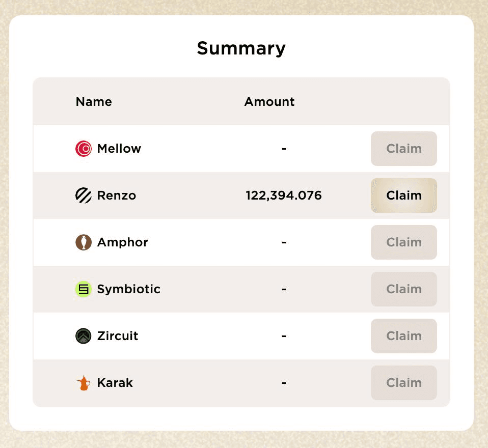Click the green Symbiotic logo icon
Screen dimensions: 488x448
(83, 289)
